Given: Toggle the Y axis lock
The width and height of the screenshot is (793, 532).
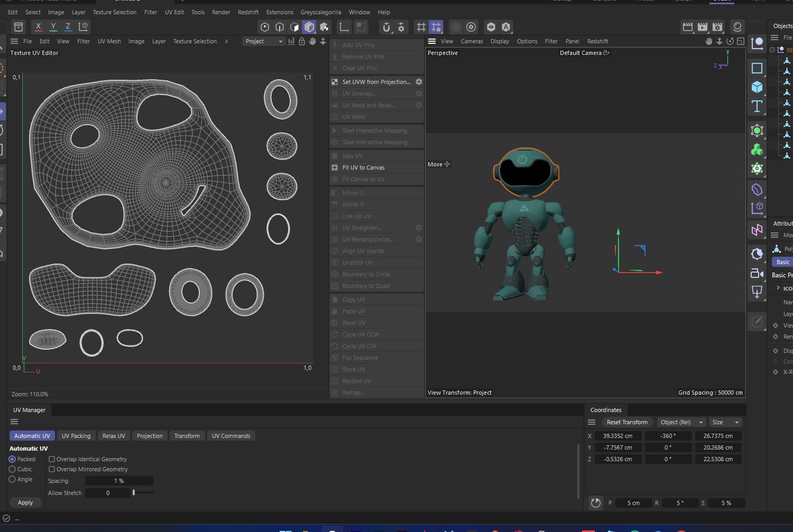Looking at the screenshot, I should tap(53, 26).
